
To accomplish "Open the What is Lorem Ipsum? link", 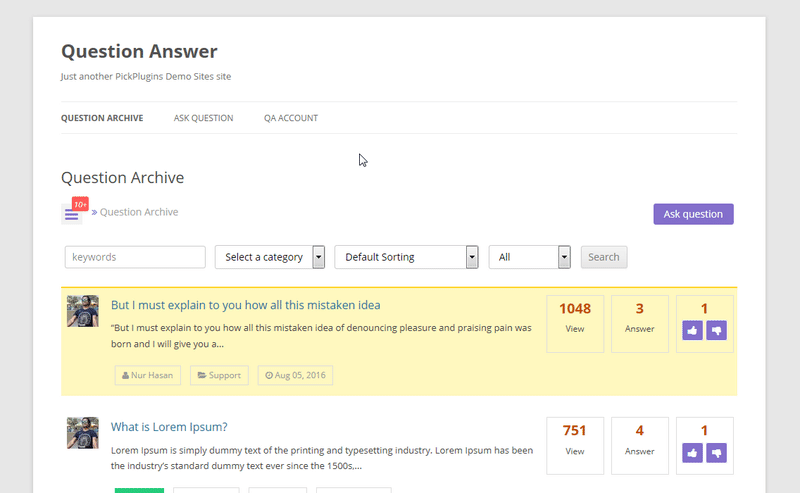I will pyautogui.click(x=169, y=427).
